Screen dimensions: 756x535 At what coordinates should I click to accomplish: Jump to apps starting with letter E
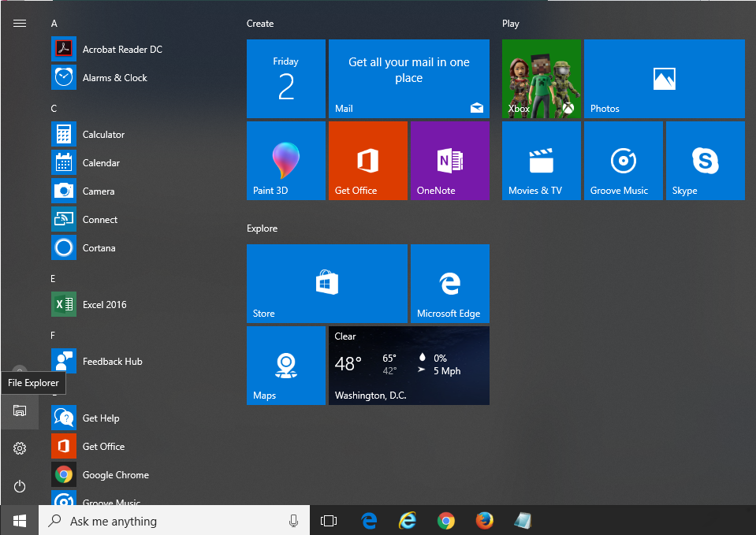(x=52, y=278)
